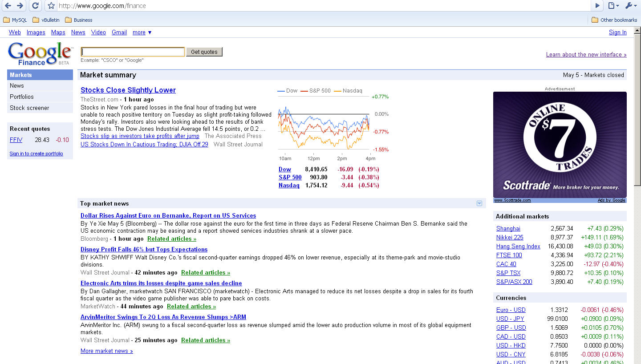View Related articles for the Bloomberg story

[172, 239]
